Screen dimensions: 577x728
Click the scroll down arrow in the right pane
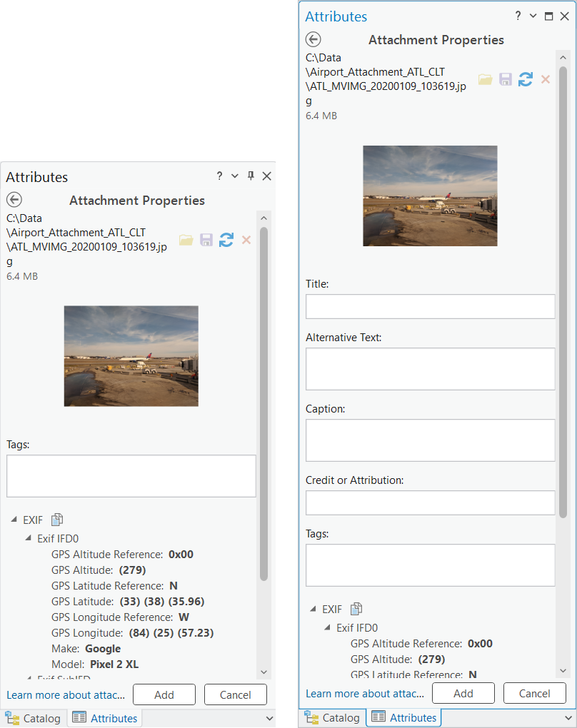point(563,670)
